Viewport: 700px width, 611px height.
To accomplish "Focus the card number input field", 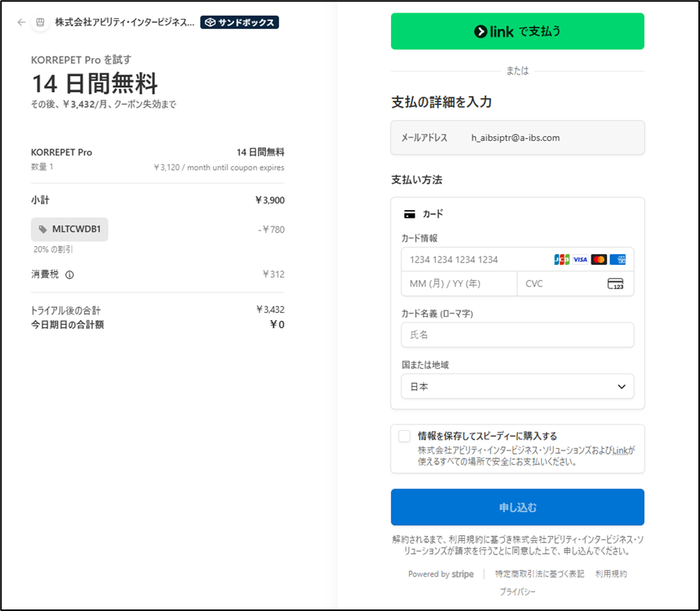I will click(476, 259).
